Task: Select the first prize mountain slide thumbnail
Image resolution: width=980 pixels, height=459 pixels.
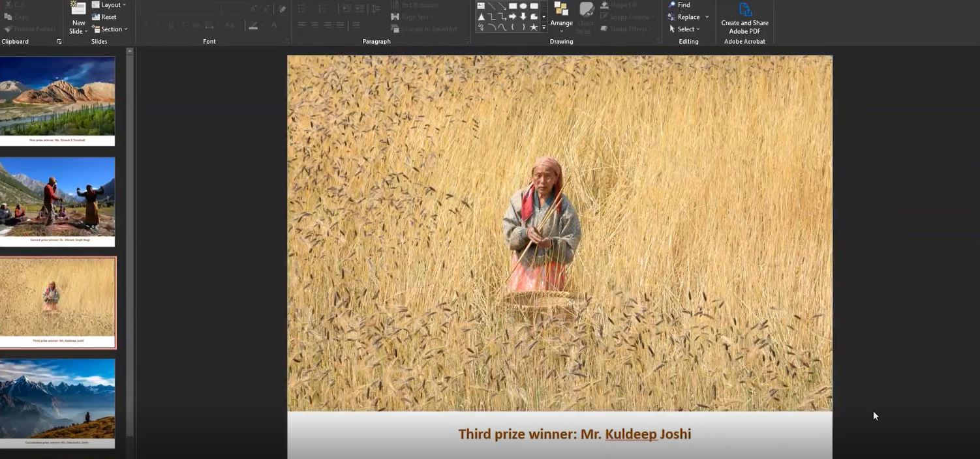Action: (57, 100)
